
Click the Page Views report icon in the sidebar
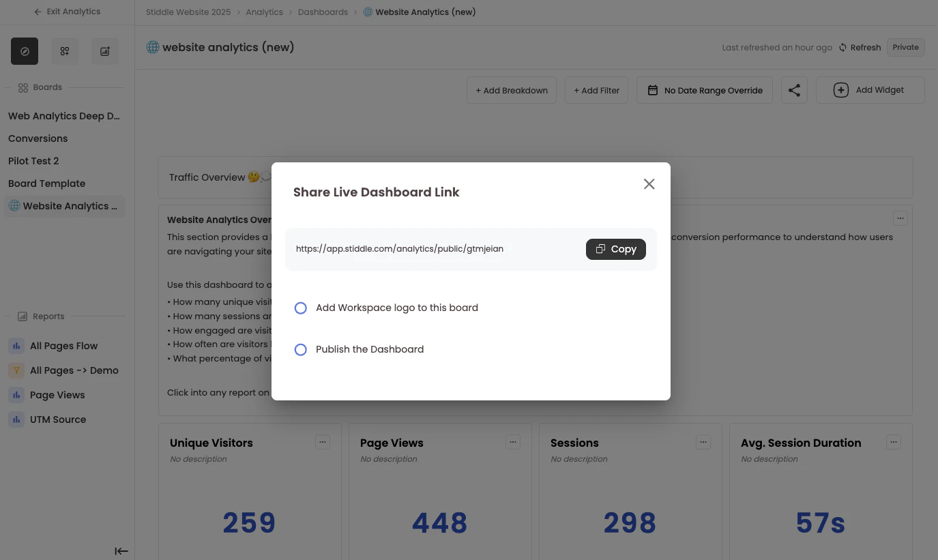point(16,395)
